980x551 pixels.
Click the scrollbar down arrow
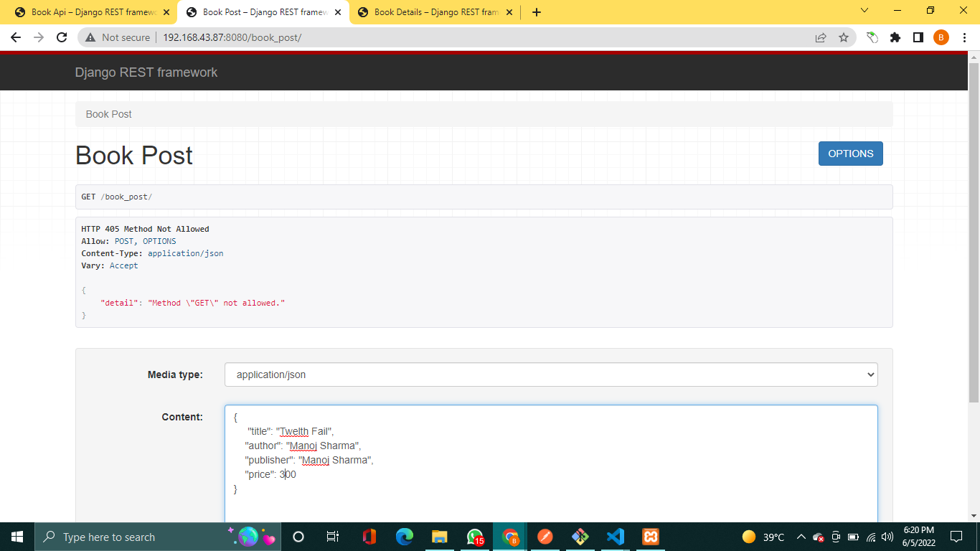[974, 516]
